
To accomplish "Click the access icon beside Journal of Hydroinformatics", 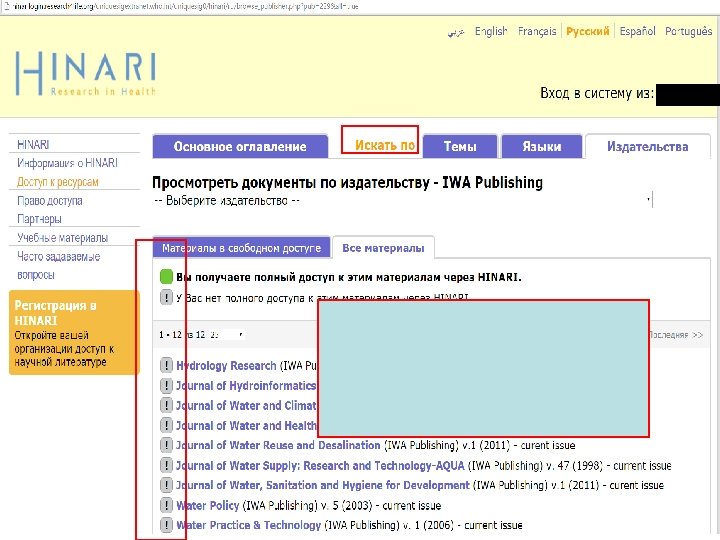I will pos(166,385).
